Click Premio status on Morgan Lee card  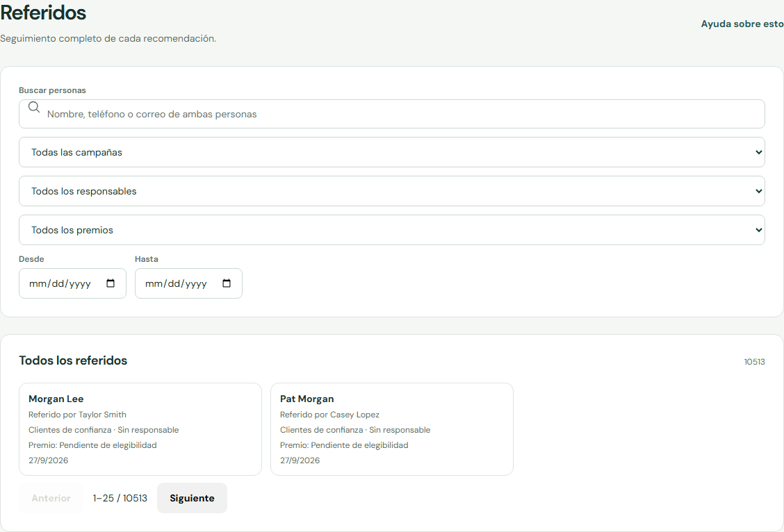pos(92,445)
